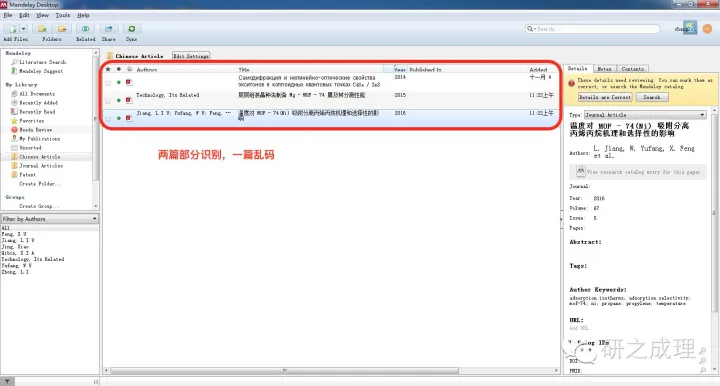The image size is (720, 386).
Task: Select the Chinese Article folder in the sidebar
Action: coord(36,157)
